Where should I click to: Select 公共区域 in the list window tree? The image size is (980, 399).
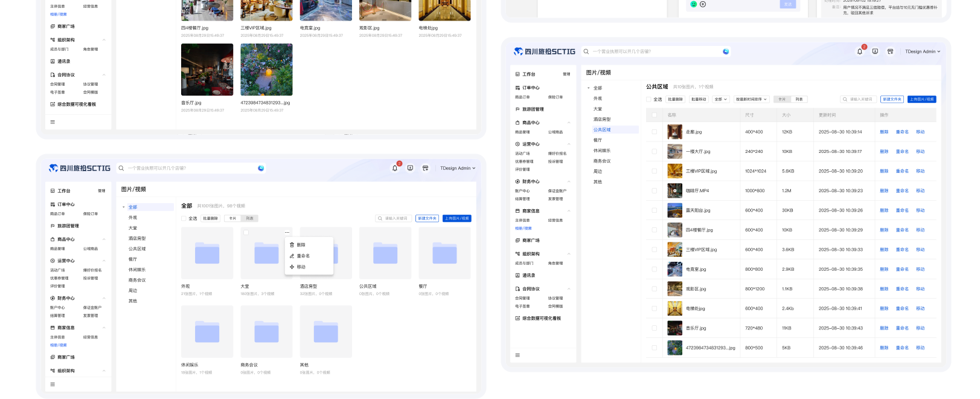(602, 129)
